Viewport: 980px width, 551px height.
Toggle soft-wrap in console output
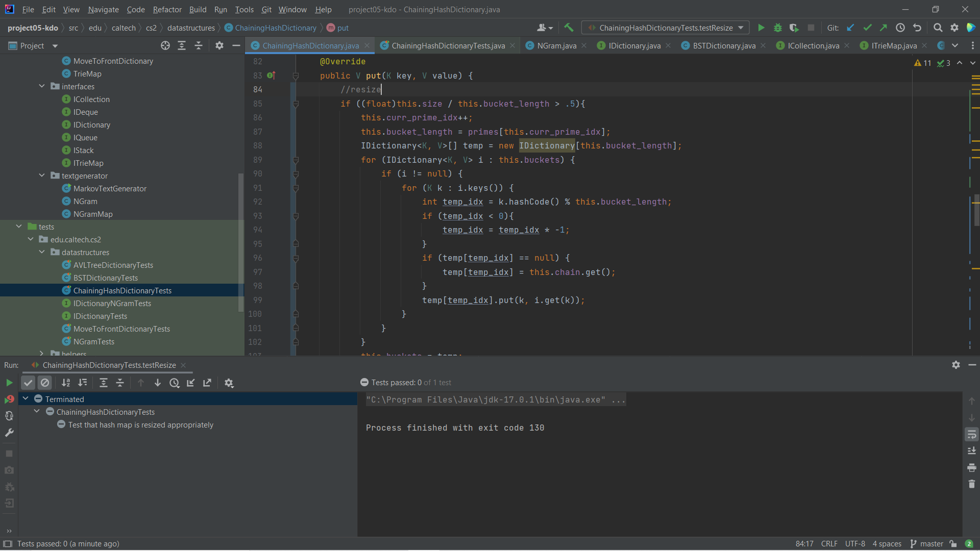point(971,434)
